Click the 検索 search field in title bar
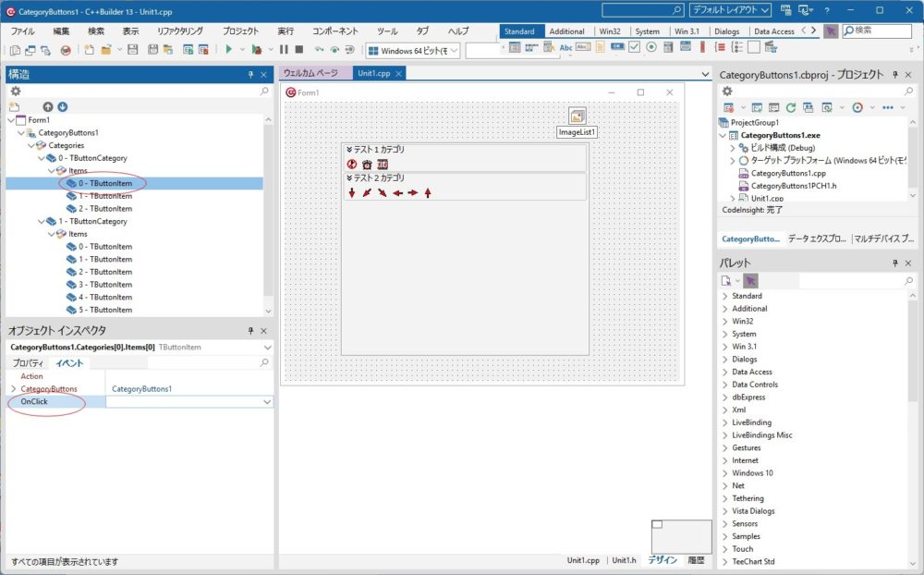The image size is (924, 575). click(881, 31)
